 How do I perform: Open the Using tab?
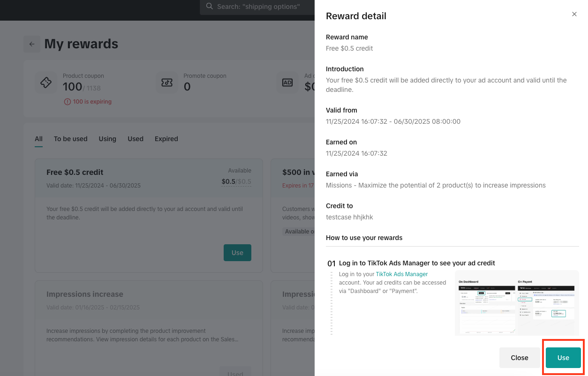(x=107, y=139)
